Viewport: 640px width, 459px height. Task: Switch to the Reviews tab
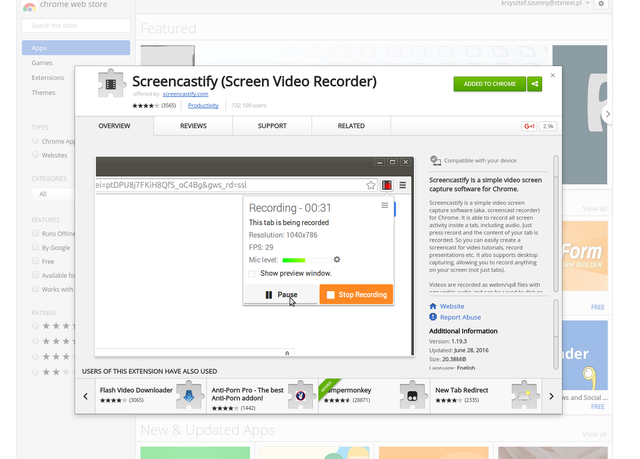click(x=193, y=126)
